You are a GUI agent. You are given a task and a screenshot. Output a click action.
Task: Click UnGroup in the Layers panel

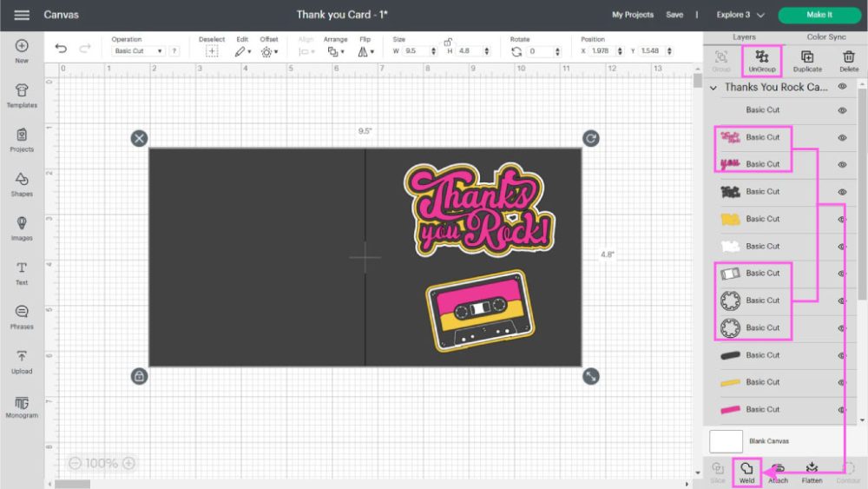tap(762, 61)
